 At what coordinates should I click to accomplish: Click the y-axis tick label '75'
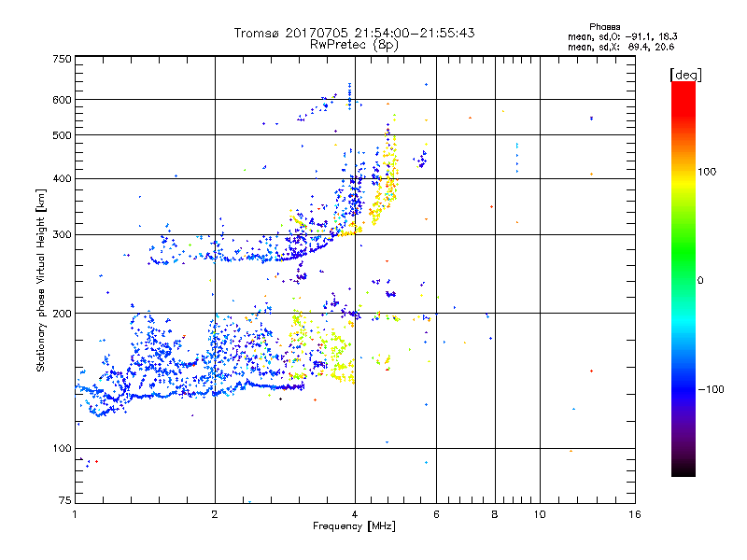pyautogui.click(x=65, y=500)
